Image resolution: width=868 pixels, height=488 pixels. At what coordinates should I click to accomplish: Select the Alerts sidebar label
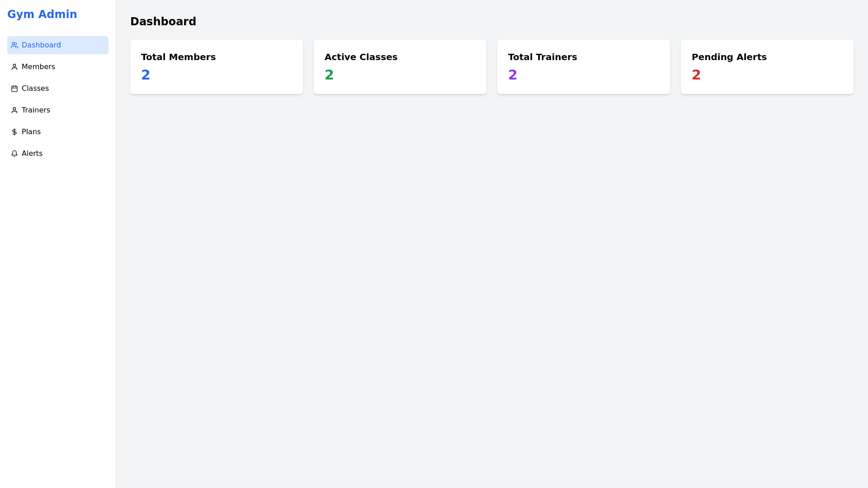click(32, 154)
